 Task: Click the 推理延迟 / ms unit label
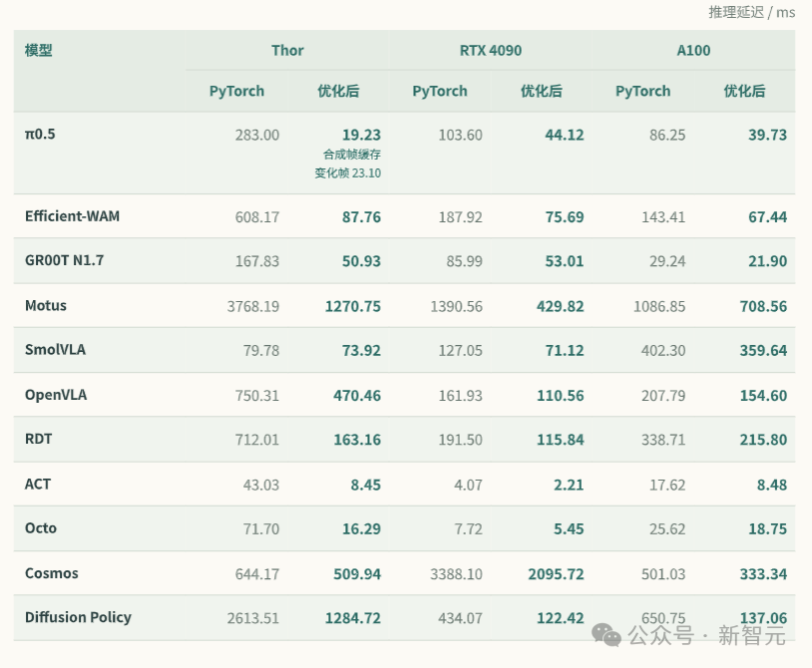pyautogui.click(x=751, y=12)
